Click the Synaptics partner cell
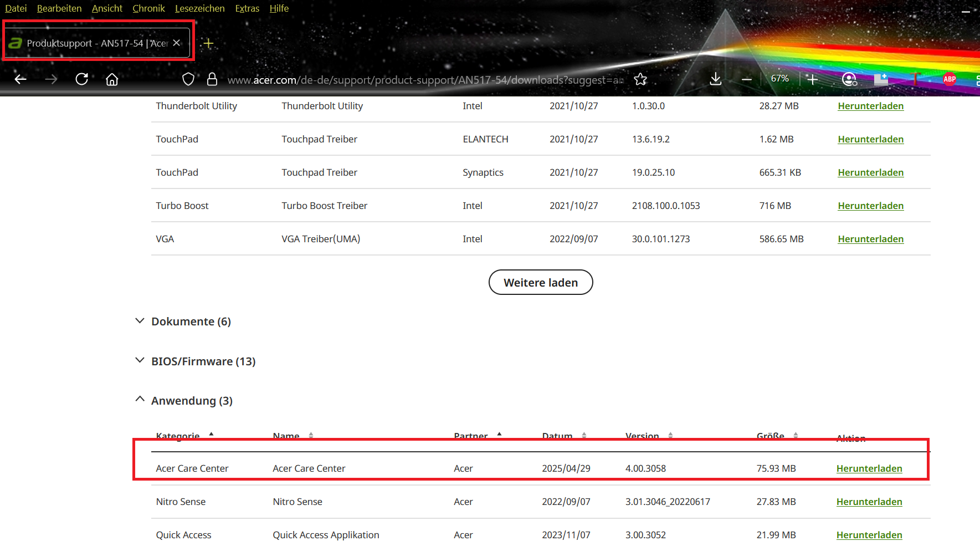980x546 pixels. tap(483, 172)
